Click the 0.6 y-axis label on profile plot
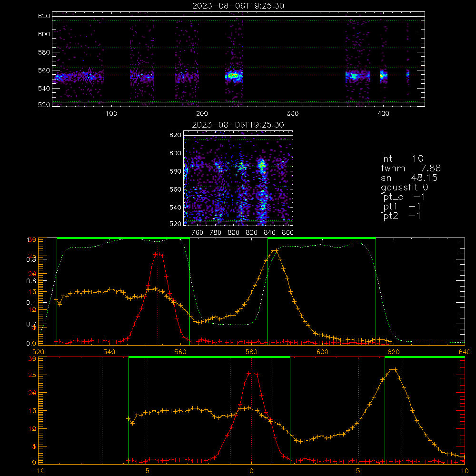The image size is (476, 476). click(31, 281)
